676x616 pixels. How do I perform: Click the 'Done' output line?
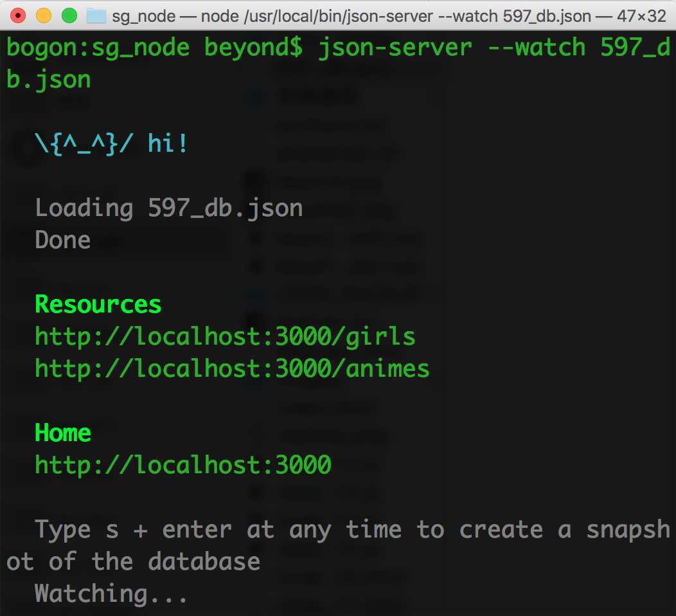(x=63, y=240)
